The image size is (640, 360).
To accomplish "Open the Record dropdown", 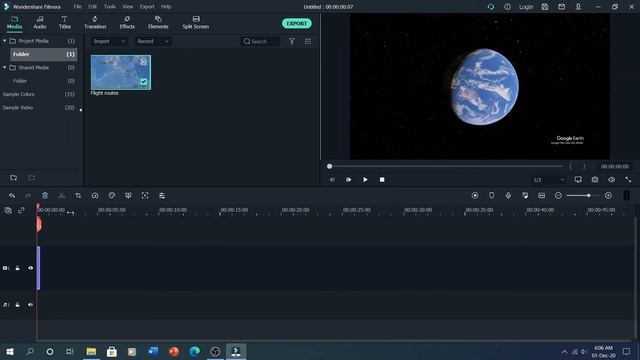I will tap(153, 41).
